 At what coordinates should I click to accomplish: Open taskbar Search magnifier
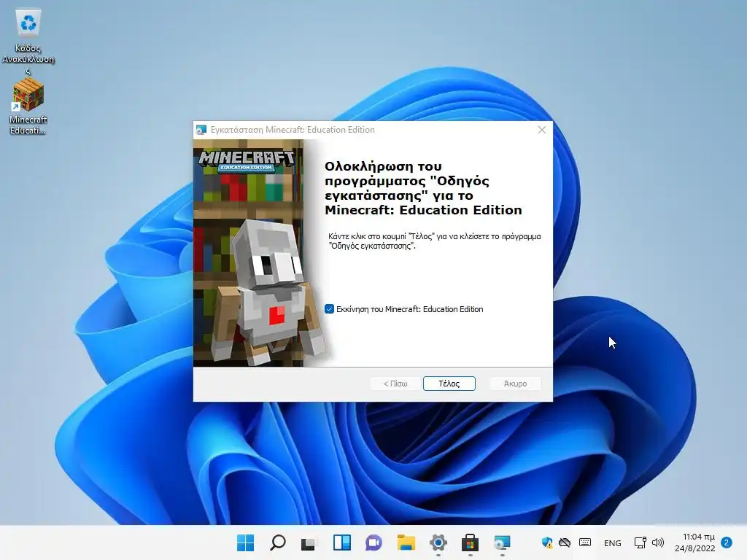click(x=278, y=542)
